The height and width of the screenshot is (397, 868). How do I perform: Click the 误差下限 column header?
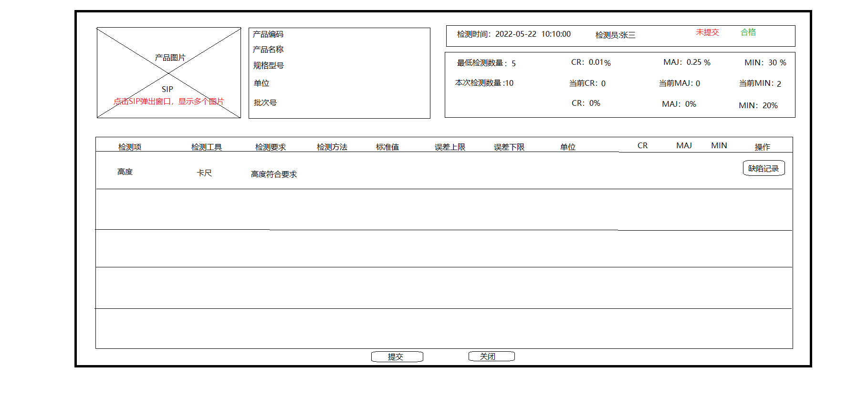point(509,147)
